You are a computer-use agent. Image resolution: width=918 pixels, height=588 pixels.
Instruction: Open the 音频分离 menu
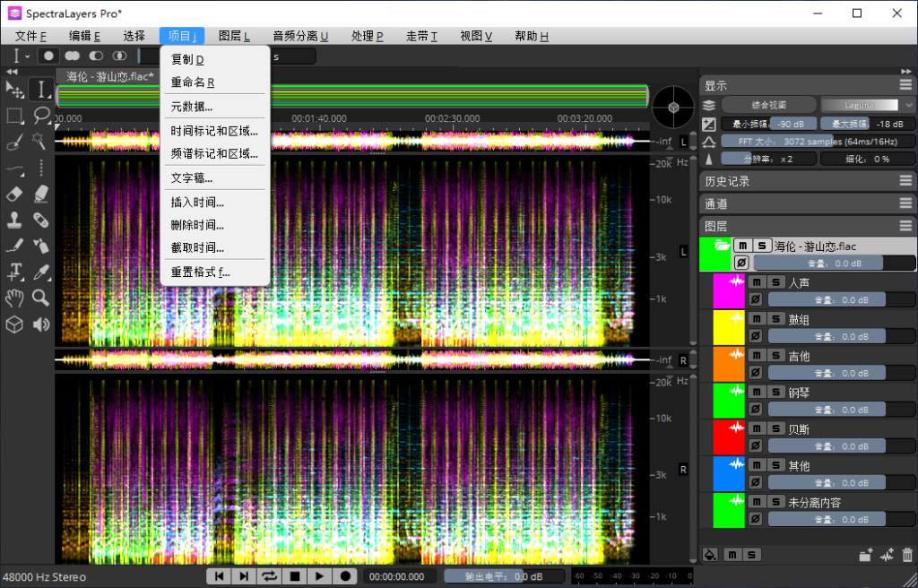[300, 37]
